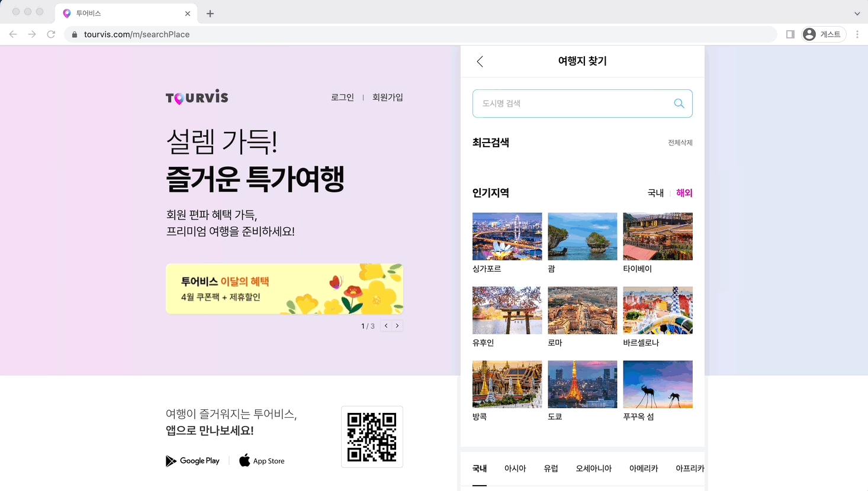Click the 인기지역 heading
Screen dimensions: 868x491
[x=491, y=193]
